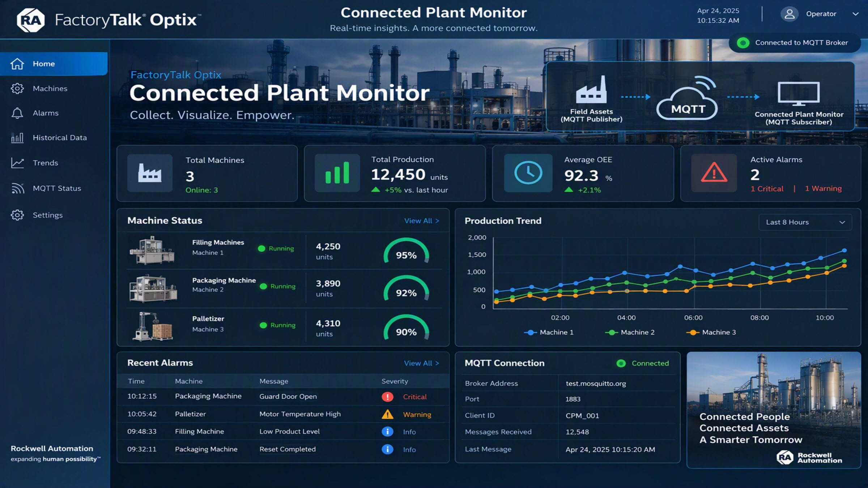Toggle Machine 1 series in chart legend

click(x=549, y=333)
